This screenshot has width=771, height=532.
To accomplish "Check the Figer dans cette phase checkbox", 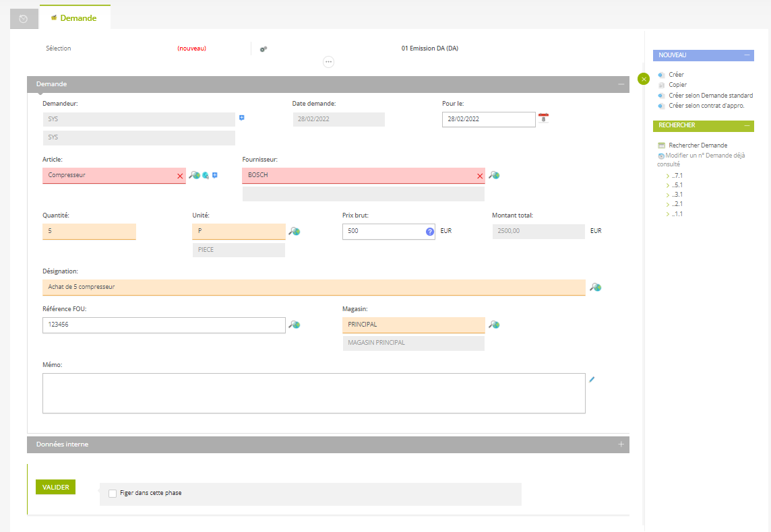I will (113, 493).
